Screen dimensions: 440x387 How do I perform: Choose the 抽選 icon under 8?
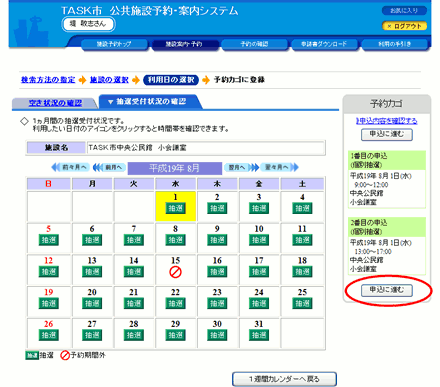click(175, 240)
